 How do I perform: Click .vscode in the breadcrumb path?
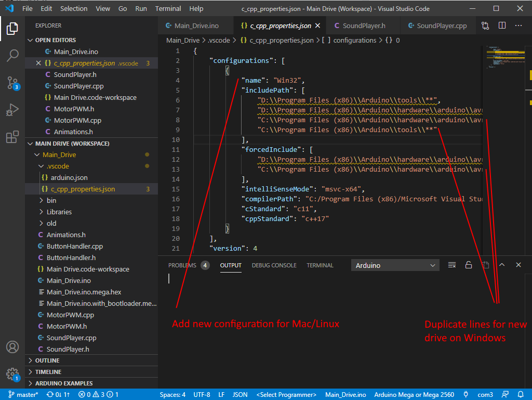[219, 41]
